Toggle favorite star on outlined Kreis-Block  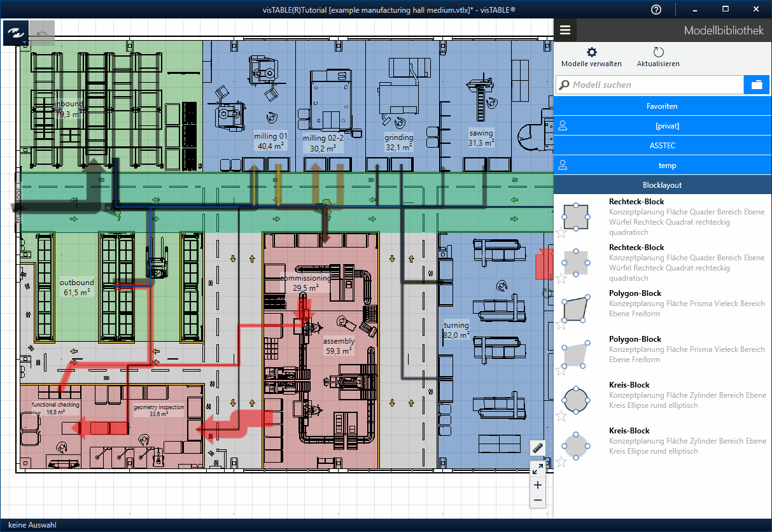click(x=561, y=416)
